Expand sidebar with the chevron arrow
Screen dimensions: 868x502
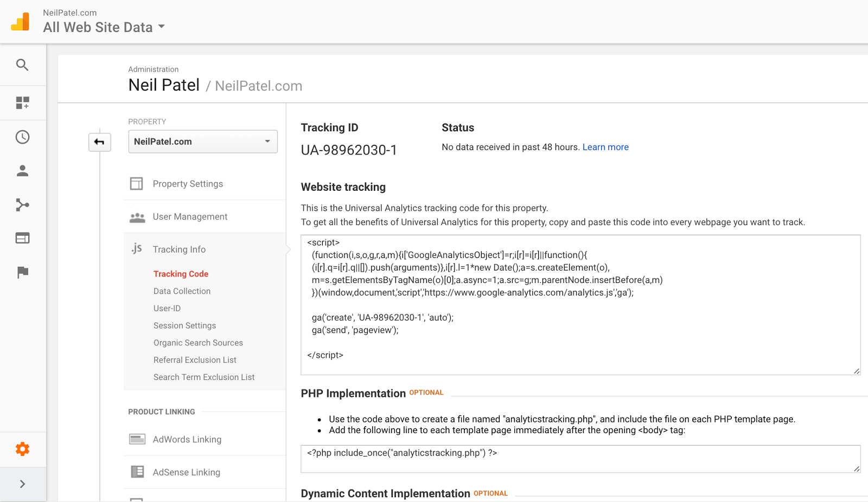click(x=22, y=484)
